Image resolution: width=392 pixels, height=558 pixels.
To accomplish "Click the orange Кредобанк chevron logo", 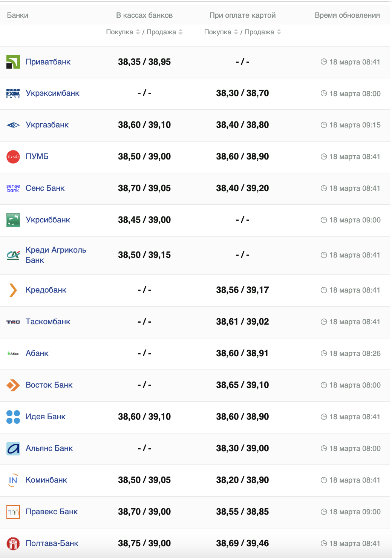I will (x=13, y=290).
